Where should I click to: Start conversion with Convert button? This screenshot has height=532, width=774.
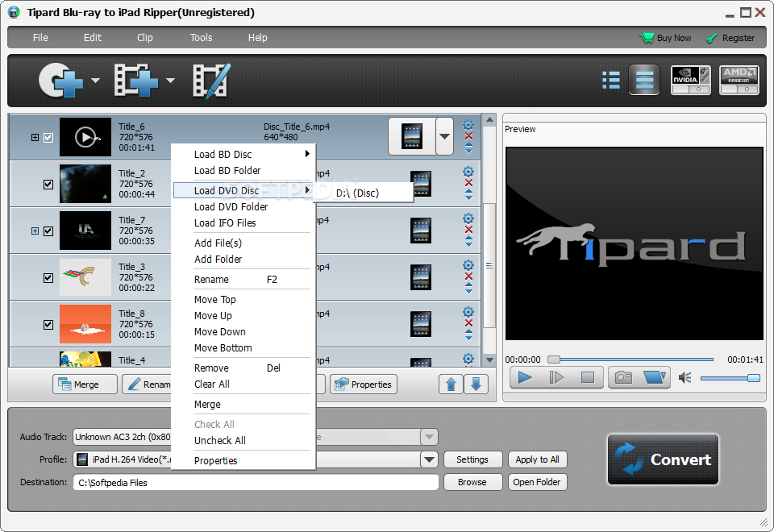(x=663, y=459)
